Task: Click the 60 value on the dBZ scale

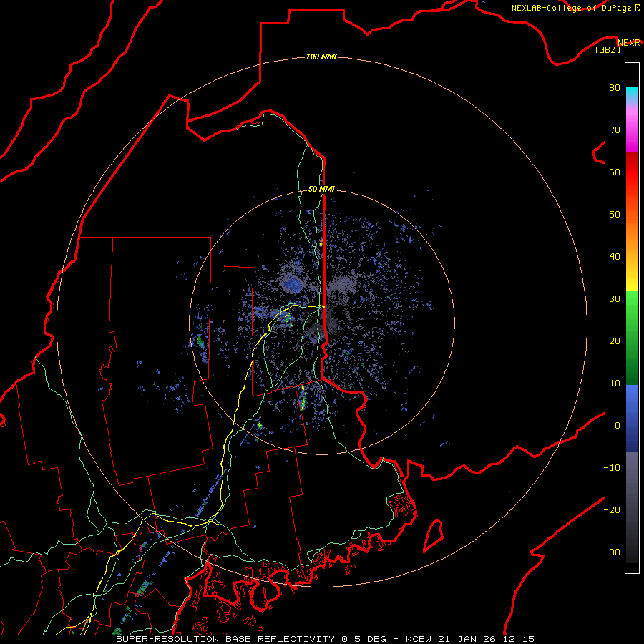Action: [x=615, y=172]
